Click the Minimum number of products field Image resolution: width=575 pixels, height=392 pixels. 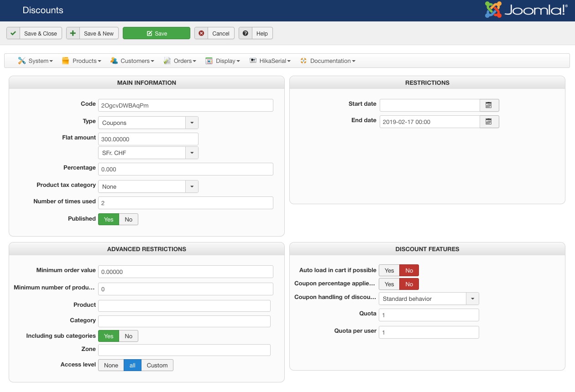coord(186,289)
